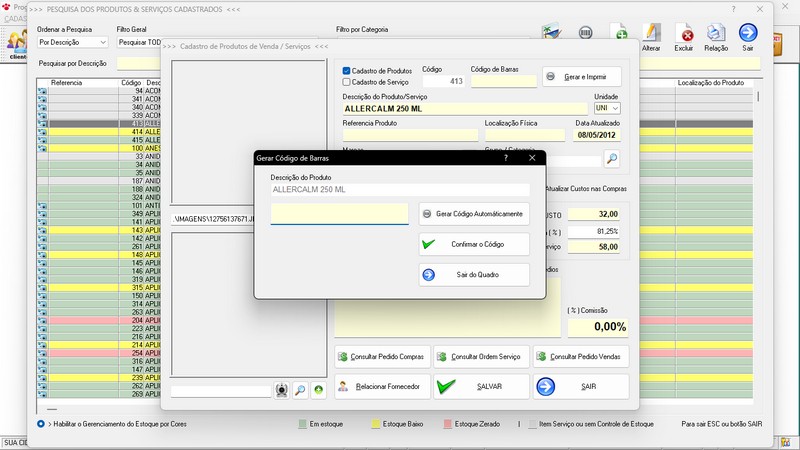
Task: Click the magnifier icon below the image panel
Action: [x=300, y=390]
